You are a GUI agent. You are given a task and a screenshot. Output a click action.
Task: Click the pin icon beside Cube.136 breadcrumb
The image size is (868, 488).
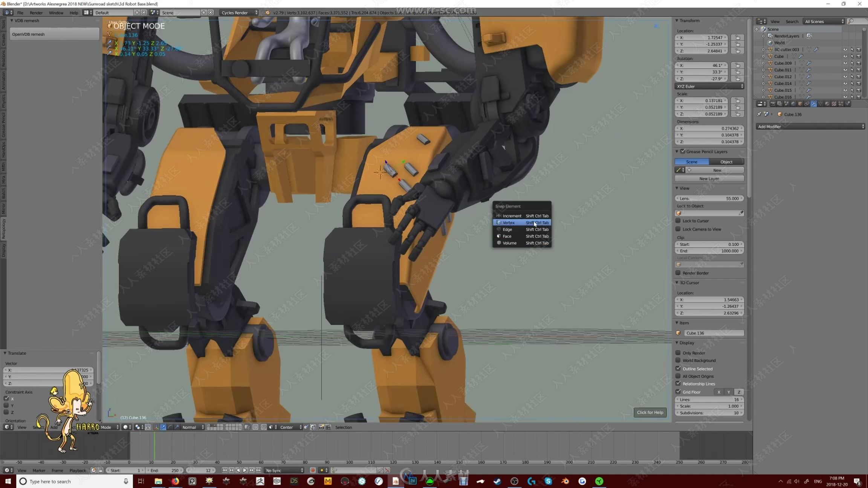pos(759,114)
